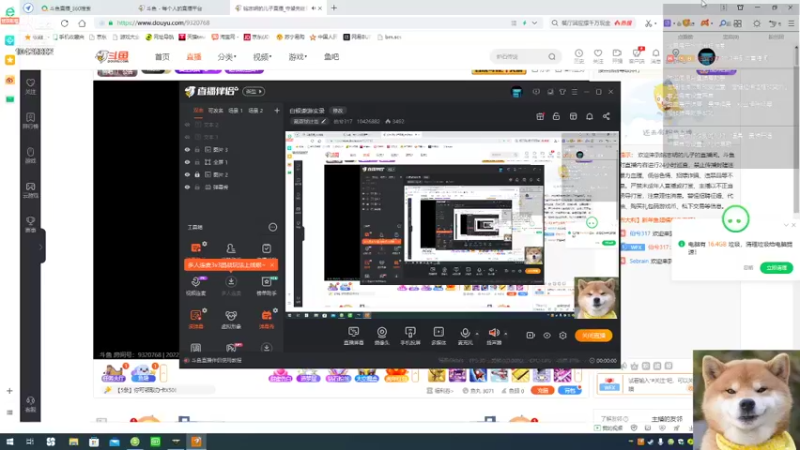Click the record video icon beside preview eye
Image resolution: width=800 pixels, height=450 pixels.
point(531,335)
